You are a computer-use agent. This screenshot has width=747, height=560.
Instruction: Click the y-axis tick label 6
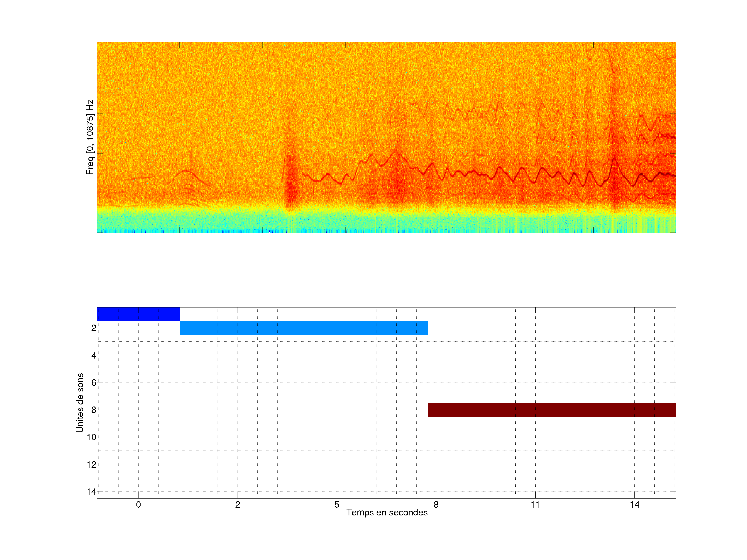pos(94,382)
